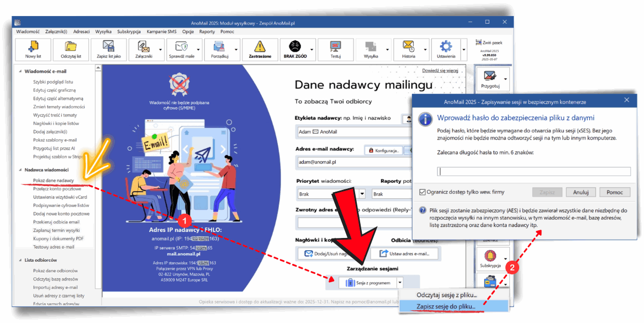Image resolution: width=644 pixels, height=323 pixels.
Task: Open the Zastrzeżone warning icon
Action: [260, 50]
